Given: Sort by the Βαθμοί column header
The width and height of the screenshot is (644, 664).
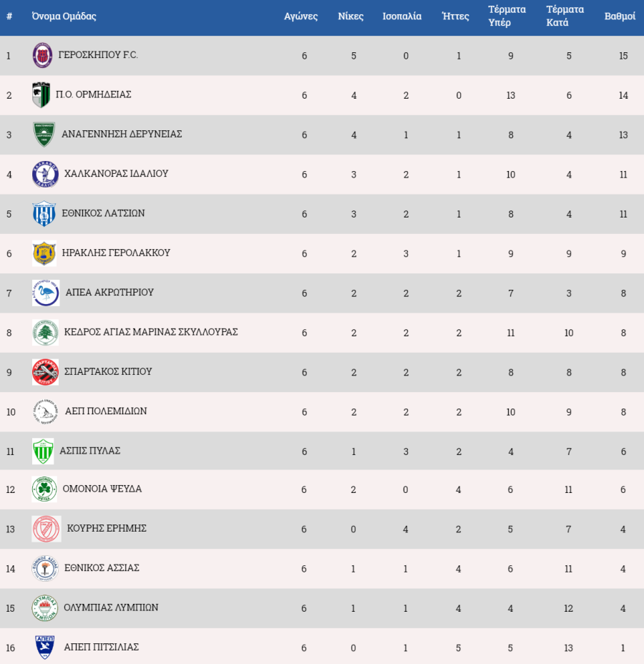Looking at the screenshot, I should pos(620,16).
